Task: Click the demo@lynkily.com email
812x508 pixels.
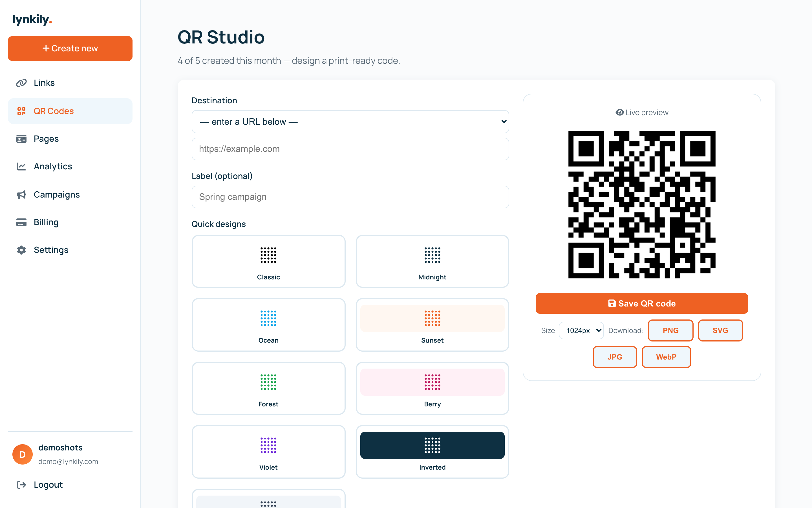Action: tap(68, 461)
